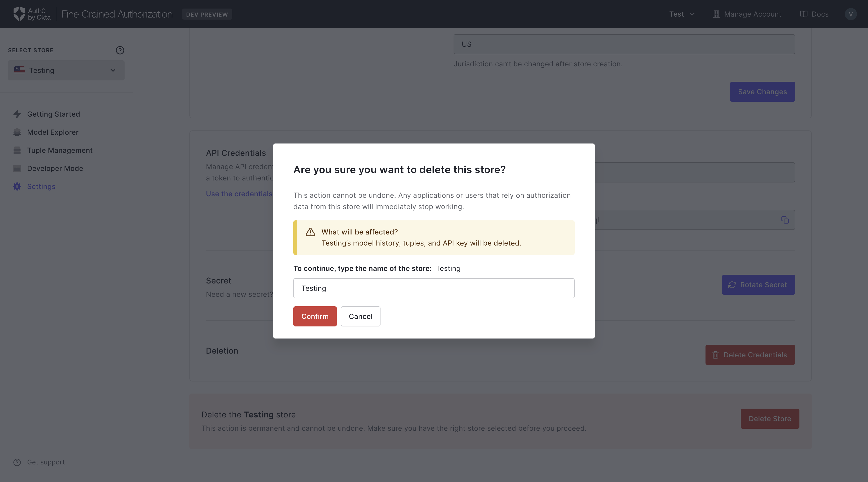This screenshot has width=868, height=482.
Task: Click the US flag in store selector
Action: pos(20,70)
